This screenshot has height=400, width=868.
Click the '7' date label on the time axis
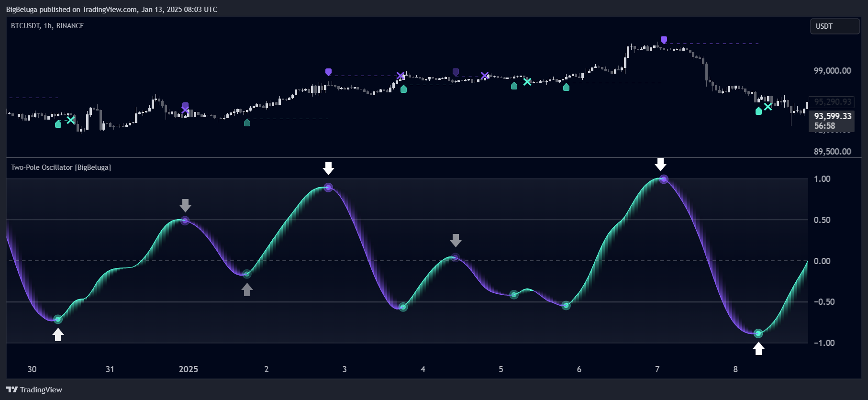tap(657, 369)
